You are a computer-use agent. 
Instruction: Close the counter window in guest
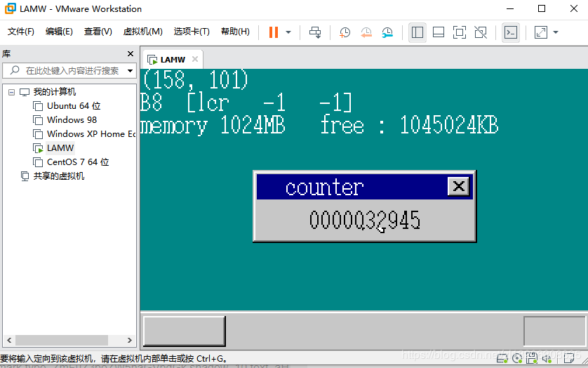pos(458,186)
